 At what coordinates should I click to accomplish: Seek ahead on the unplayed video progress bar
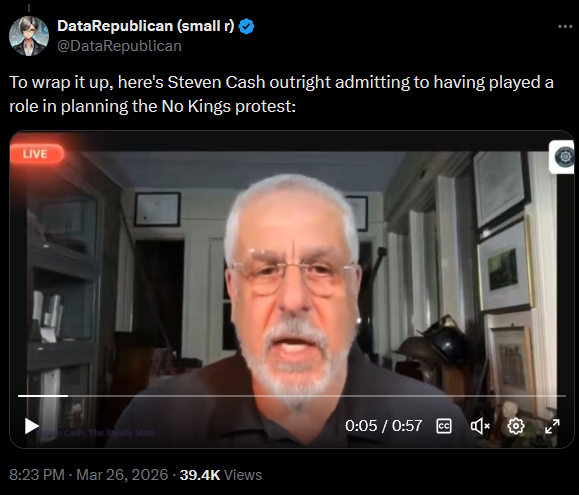(317, 396)
